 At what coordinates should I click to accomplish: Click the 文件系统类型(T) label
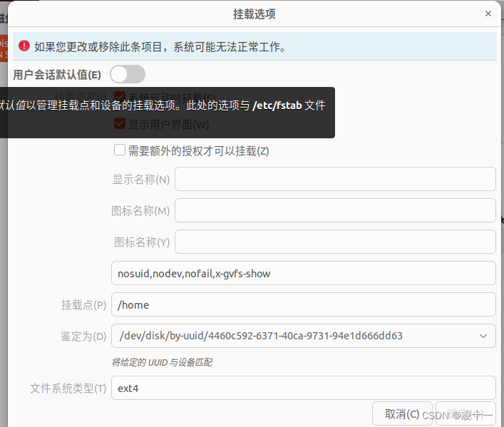[x=68, y=389]
